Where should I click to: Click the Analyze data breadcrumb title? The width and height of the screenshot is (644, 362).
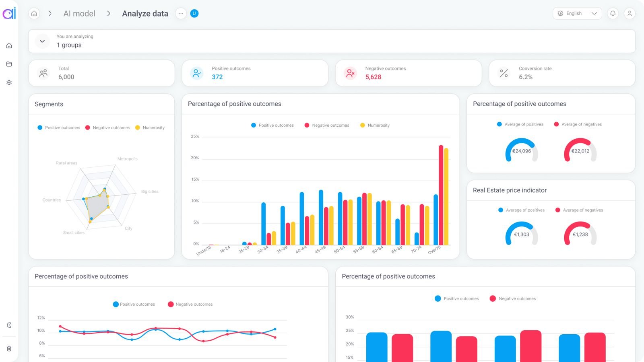pyautogui.click(x=145, y=14)
